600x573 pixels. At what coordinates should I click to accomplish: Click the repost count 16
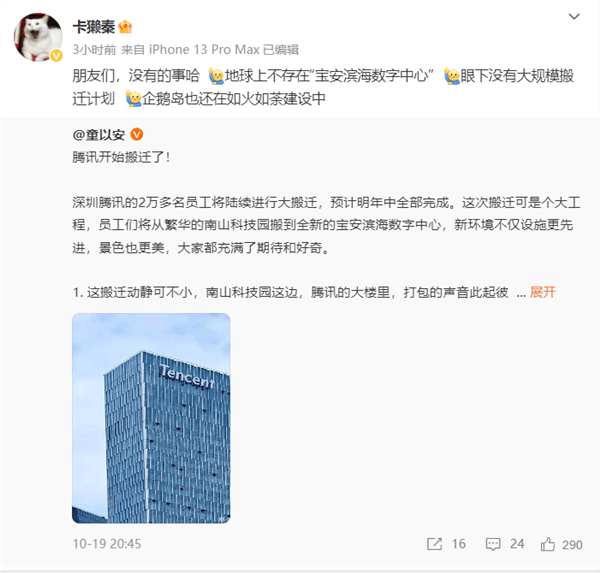[458, 544]
